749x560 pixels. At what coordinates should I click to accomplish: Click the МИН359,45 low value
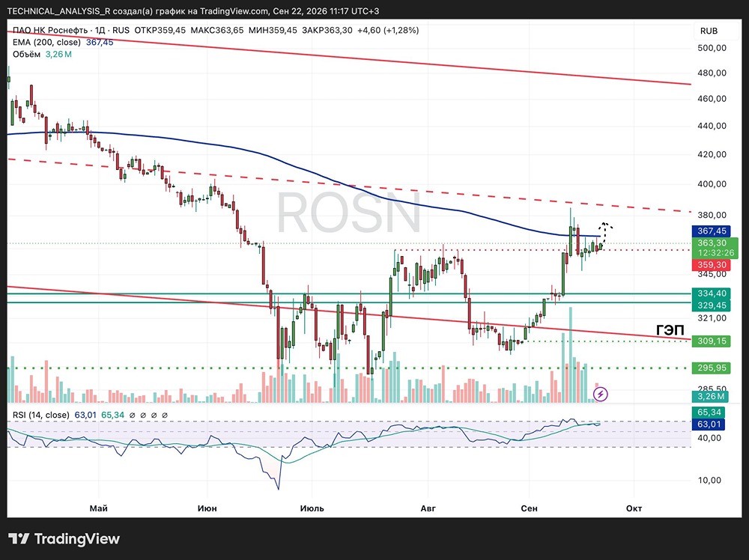[273, 30]
